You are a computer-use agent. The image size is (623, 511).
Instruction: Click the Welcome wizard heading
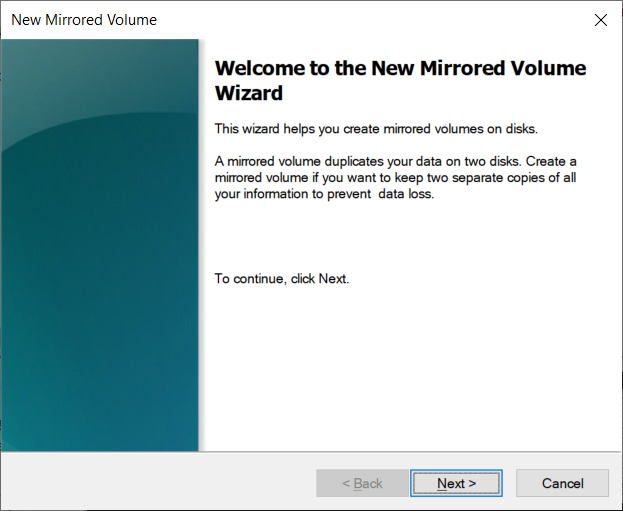(x=400, y=80)
